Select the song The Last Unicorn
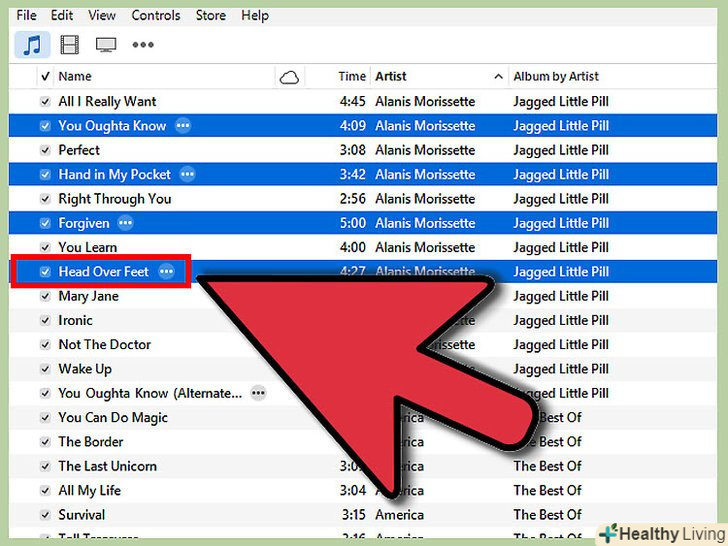Screen dimensions: 728x546 [x=107, y=466]
